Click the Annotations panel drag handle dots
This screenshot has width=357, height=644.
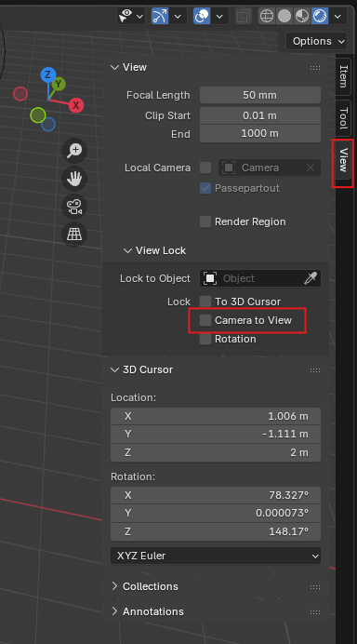[315, 612]
